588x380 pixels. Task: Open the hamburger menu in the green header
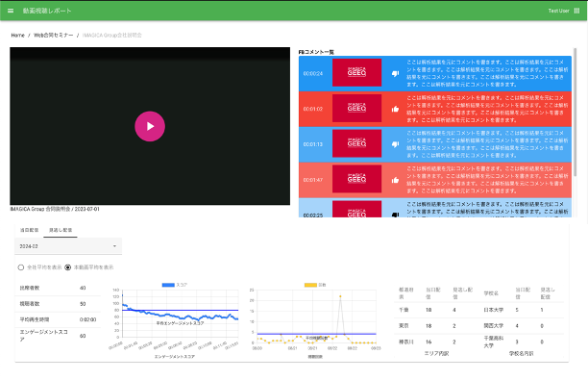point(11,11)
